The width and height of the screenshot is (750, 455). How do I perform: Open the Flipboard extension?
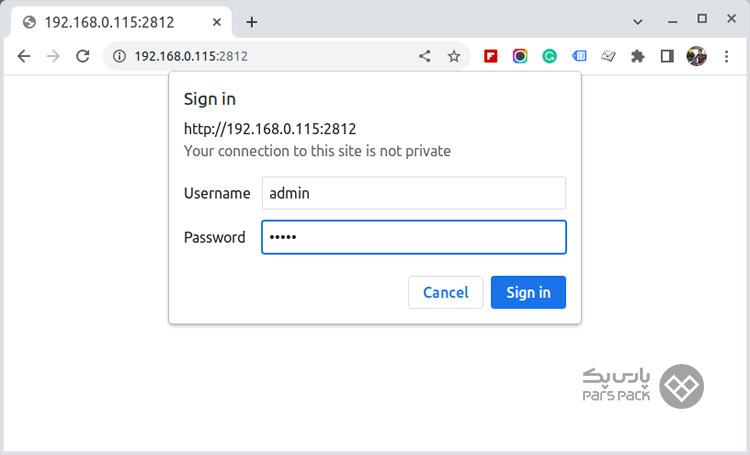point(490,56)
